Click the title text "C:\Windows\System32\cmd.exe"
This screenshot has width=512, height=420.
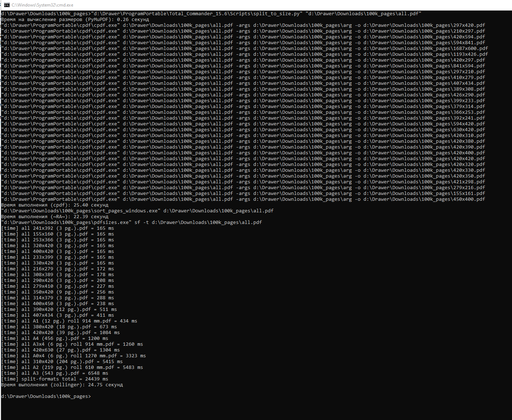pos(42,5)
